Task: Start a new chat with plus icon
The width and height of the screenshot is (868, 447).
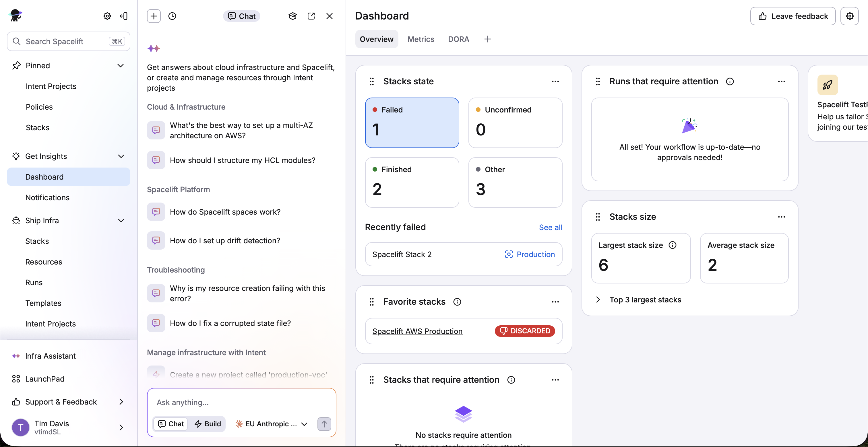Action: pyautogui.click(x=154, y=16)
